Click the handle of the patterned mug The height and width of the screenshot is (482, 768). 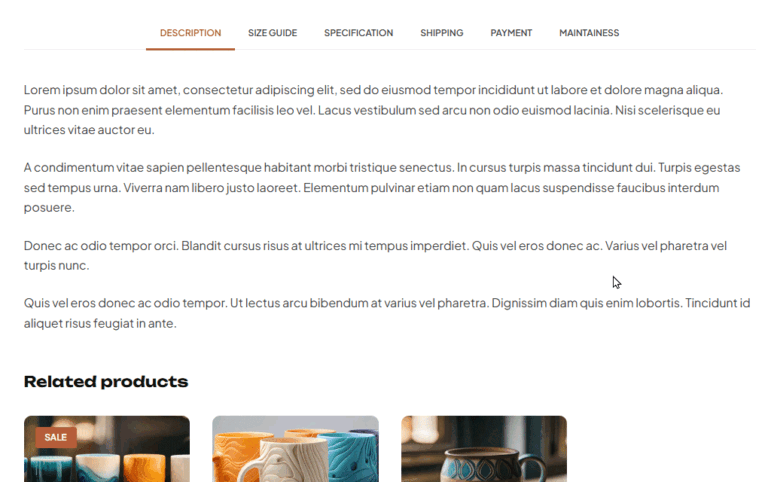[x=534, y=469]
